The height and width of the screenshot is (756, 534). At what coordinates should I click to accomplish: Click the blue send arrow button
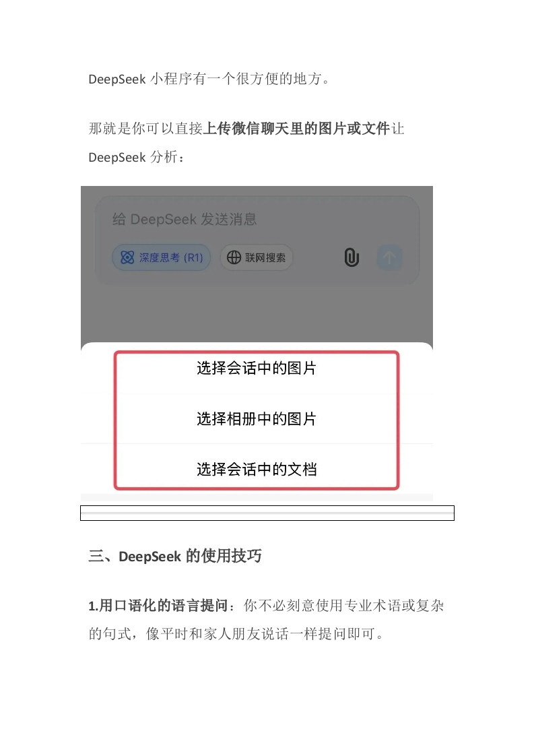coord(389,257)
